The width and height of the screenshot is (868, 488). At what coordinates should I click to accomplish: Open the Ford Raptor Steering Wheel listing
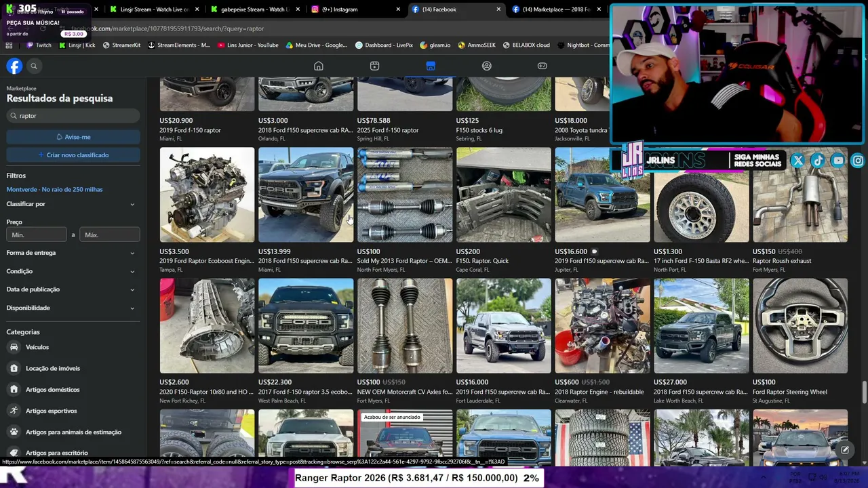(800, 341)
